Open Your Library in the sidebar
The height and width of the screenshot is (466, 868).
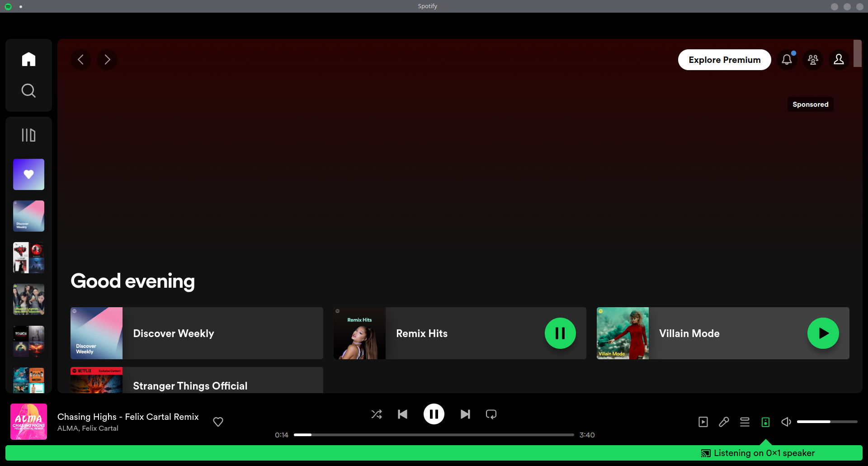[28, 135]
